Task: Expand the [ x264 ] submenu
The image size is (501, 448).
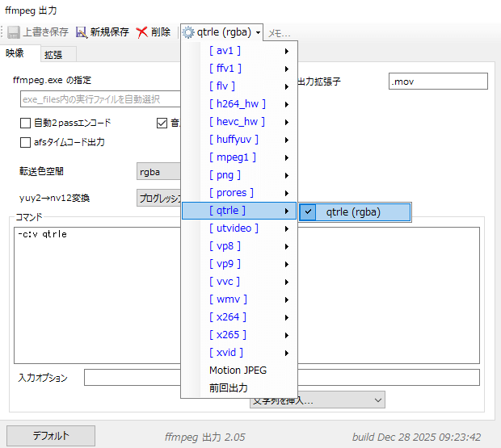Action: tap(239, 317)
